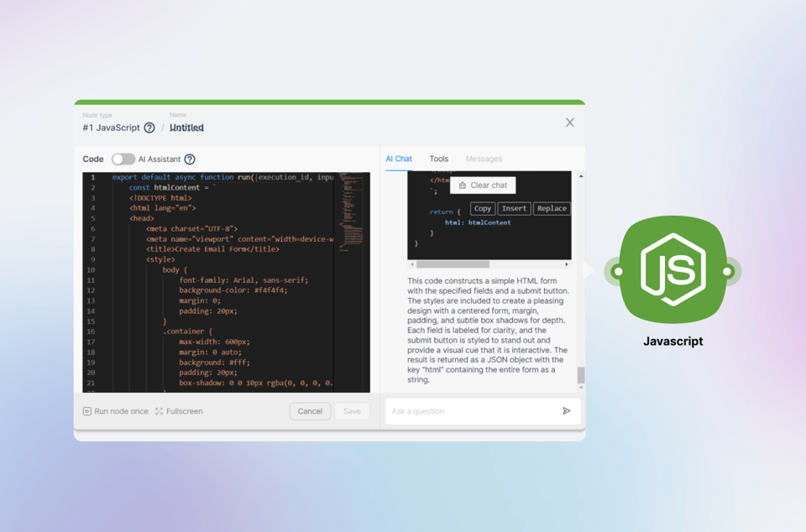Click the Run node once play icon
806x532 pixels.
(x=86, y=411)
